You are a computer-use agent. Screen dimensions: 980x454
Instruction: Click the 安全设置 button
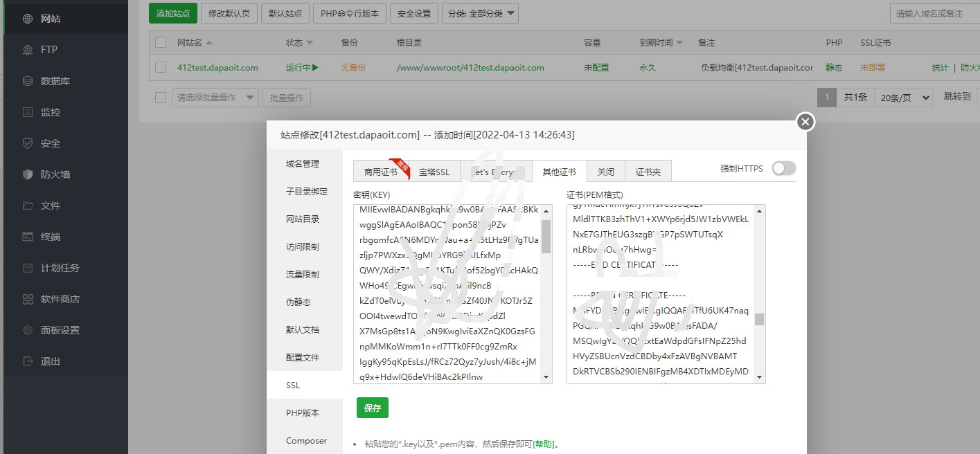[x=413, y=13]
